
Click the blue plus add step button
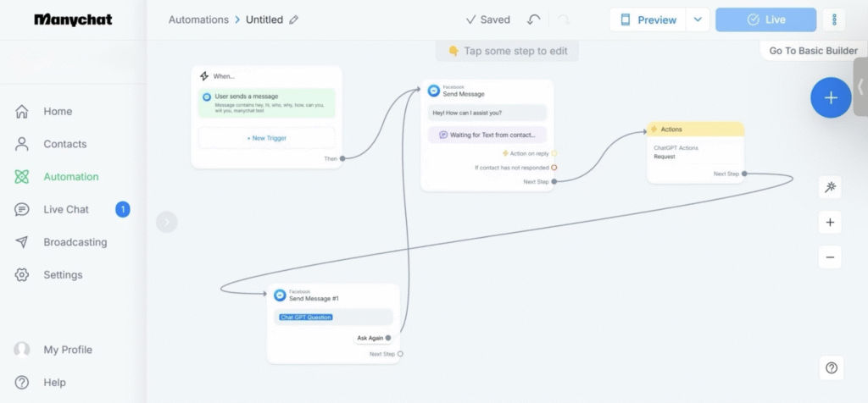pyautogui.click(x=831, y=97)
